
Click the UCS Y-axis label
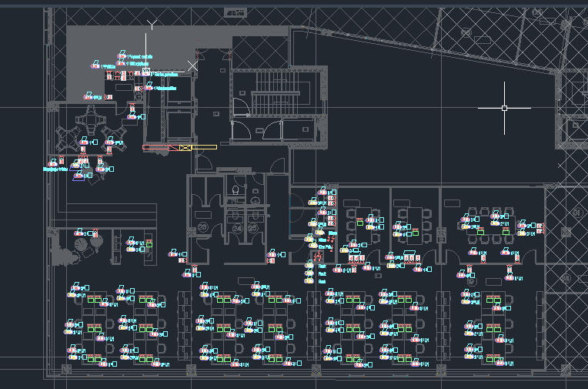[152, 25]
